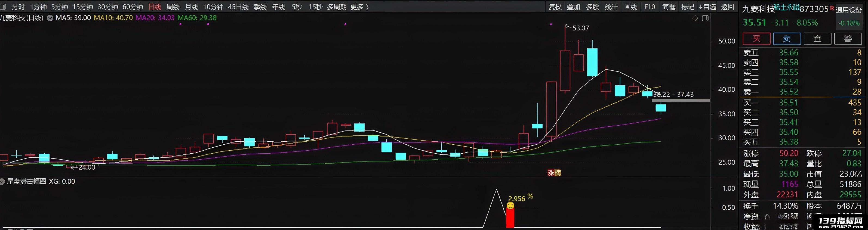Toggle 叠加 overlay mode
Viewport: 868px width, 230px height.
[573, 7]
